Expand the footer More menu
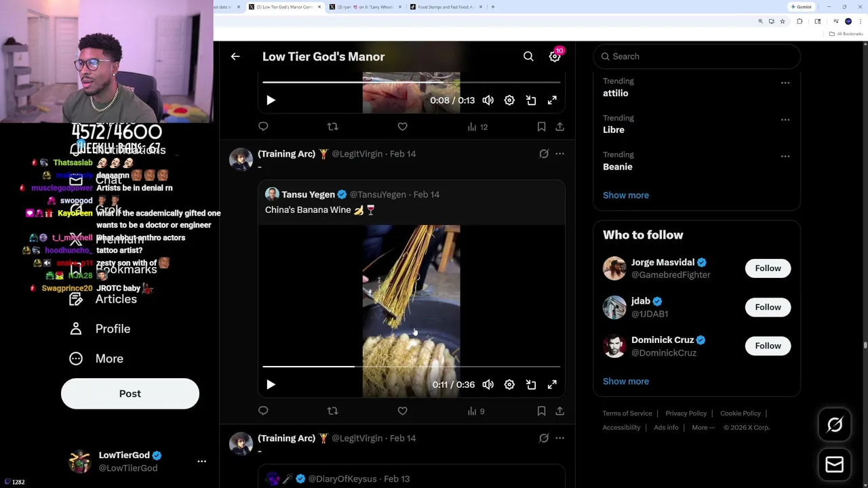This screenshot has height=488, width=868. pos(703,428)
